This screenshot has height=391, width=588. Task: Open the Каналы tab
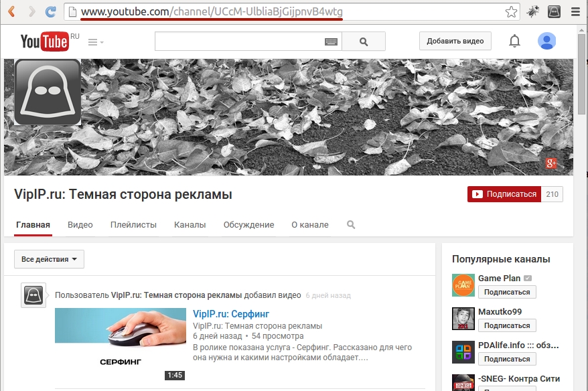[190, 225]
